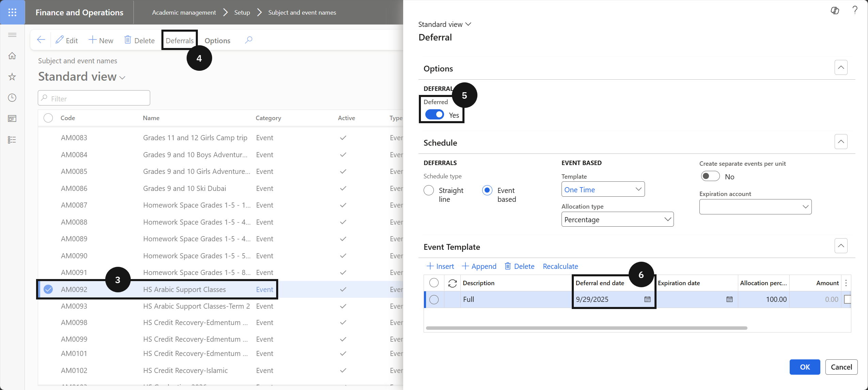Viewport: 868px width, 390px height.
Task: Open the Copilot icon in Deferral pane
Action: click(x=835, y=11)
